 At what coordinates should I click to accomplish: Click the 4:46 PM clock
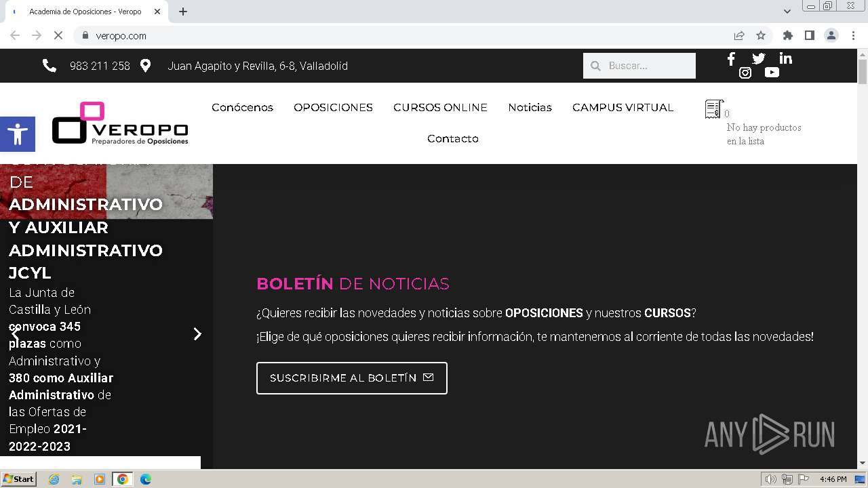coord(833,479)
